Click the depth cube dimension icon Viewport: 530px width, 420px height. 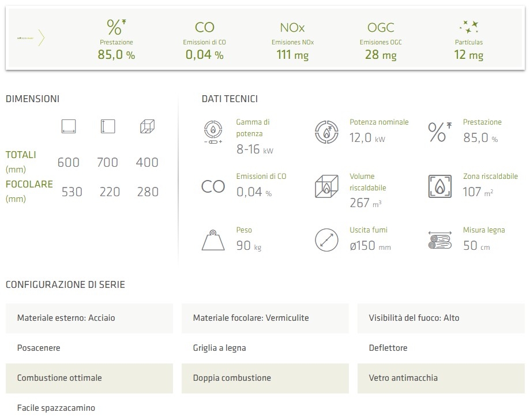pos(147,127)
